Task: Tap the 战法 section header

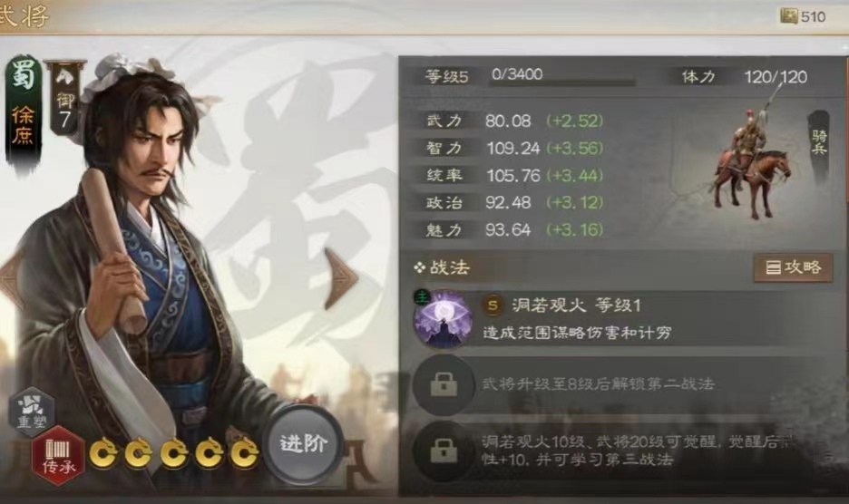Action: [x=443, y=267]
